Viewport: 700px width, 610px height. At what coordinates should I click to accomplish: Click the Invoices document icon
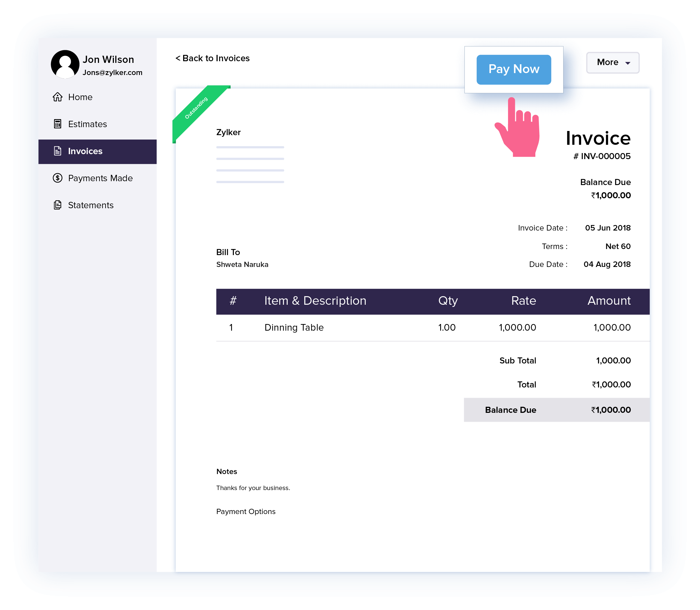[58, 151]
